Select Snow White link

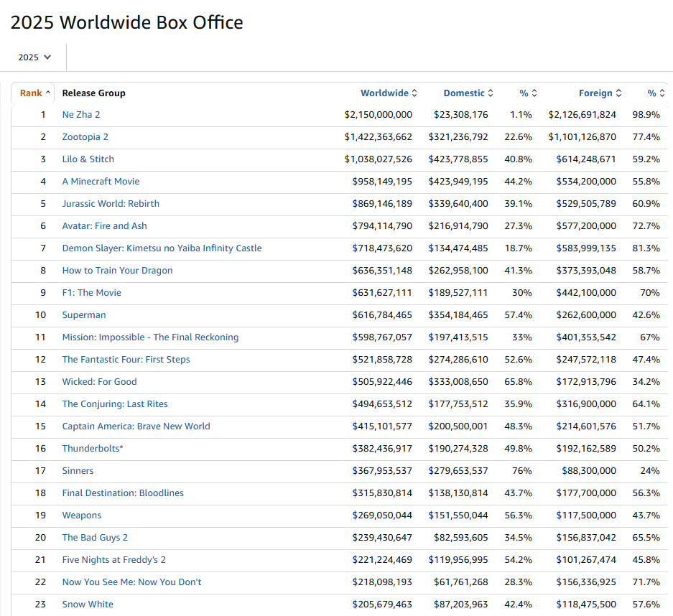(88, 605)
